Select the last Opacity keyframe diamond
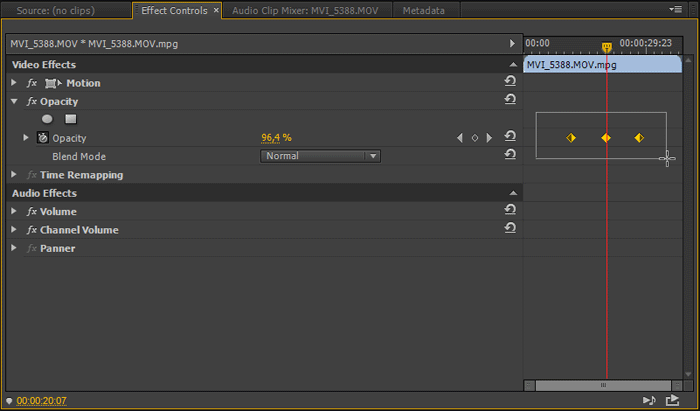This screenshot has width=700, height=411. 639,138
